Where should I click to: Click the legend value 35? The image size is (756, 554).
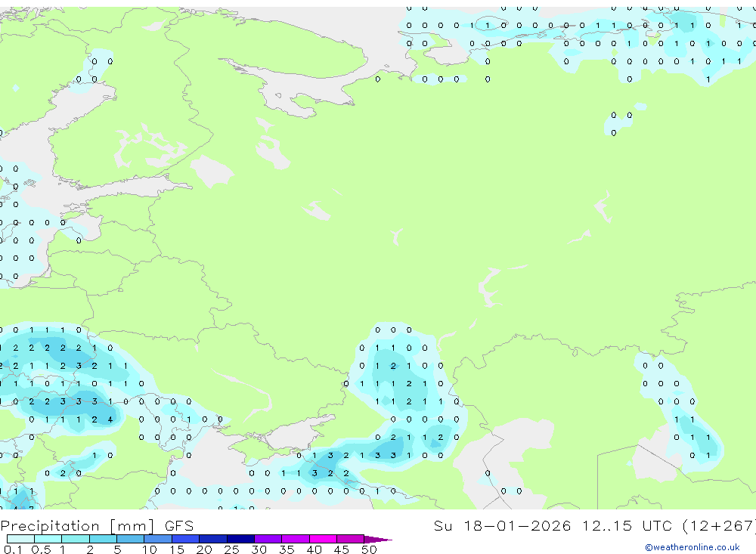[x=287, y=549]
